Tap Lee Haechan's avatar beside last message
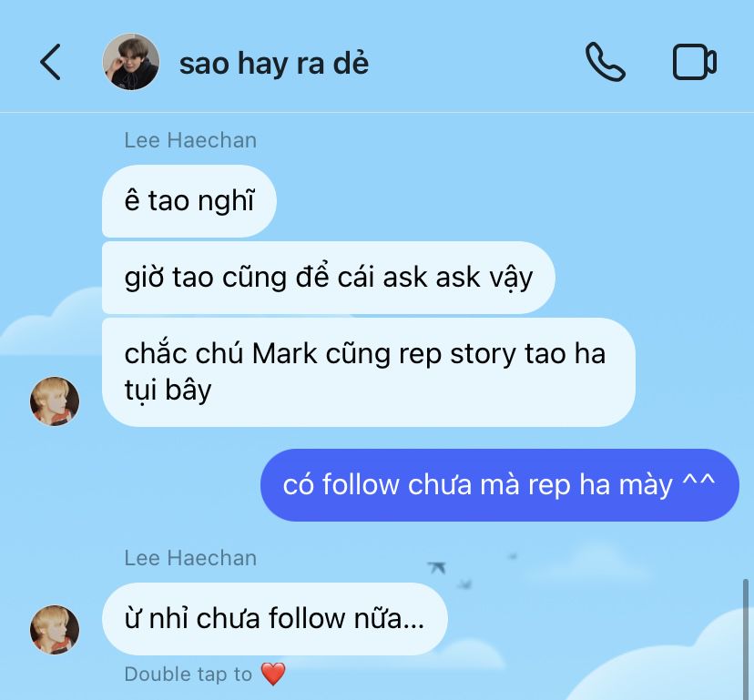The height and width of the screenshot is (700, 754). [x=55, y=629]
